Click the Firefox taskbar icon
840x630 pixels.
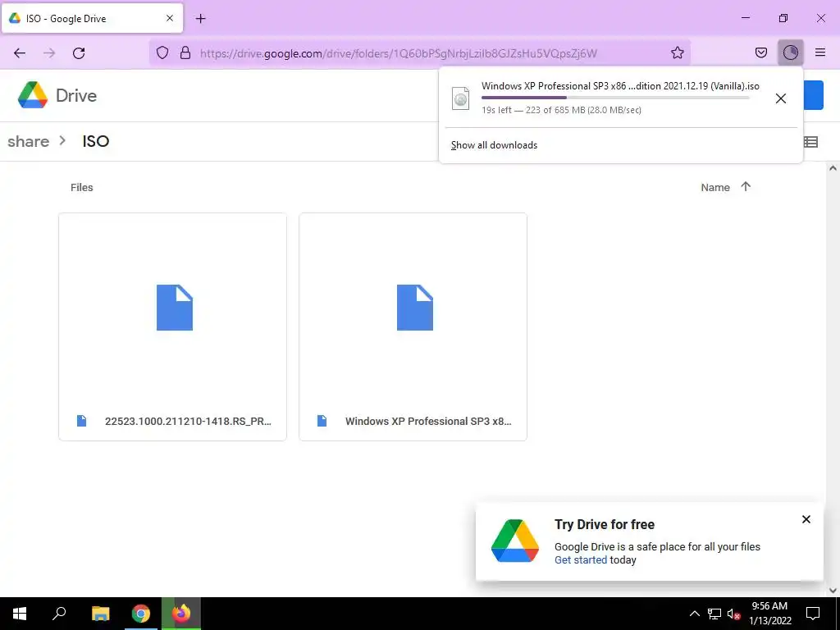click(181, 614)
